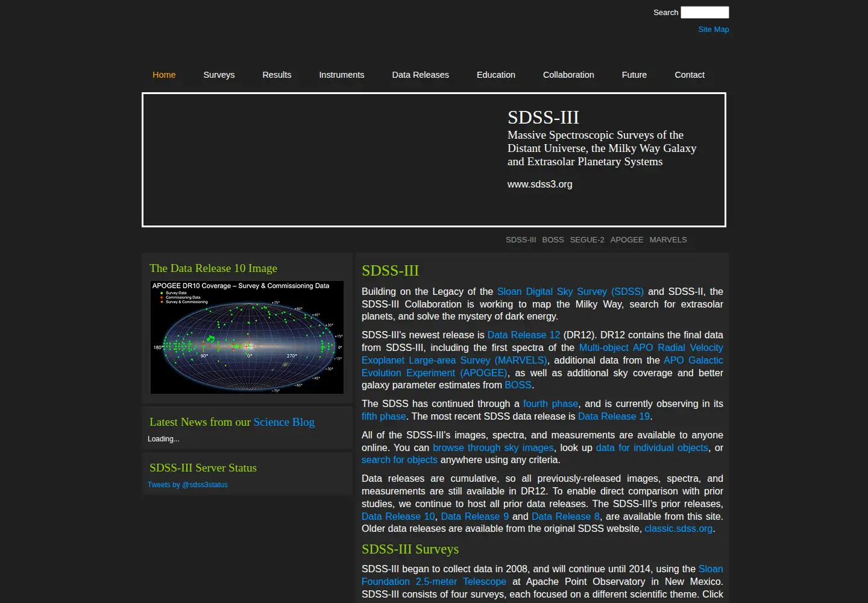
Task: Open the Data Releases menu
Action: click(421, 75)
